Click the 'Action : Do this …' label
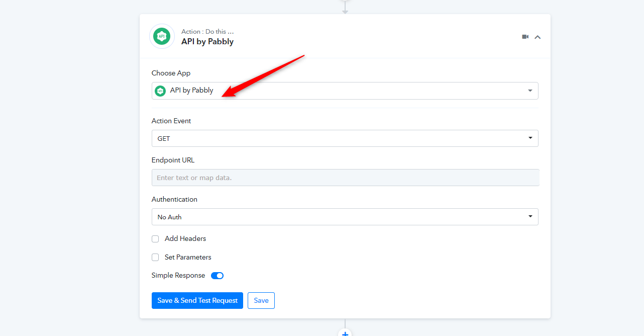 coord(207,31)
